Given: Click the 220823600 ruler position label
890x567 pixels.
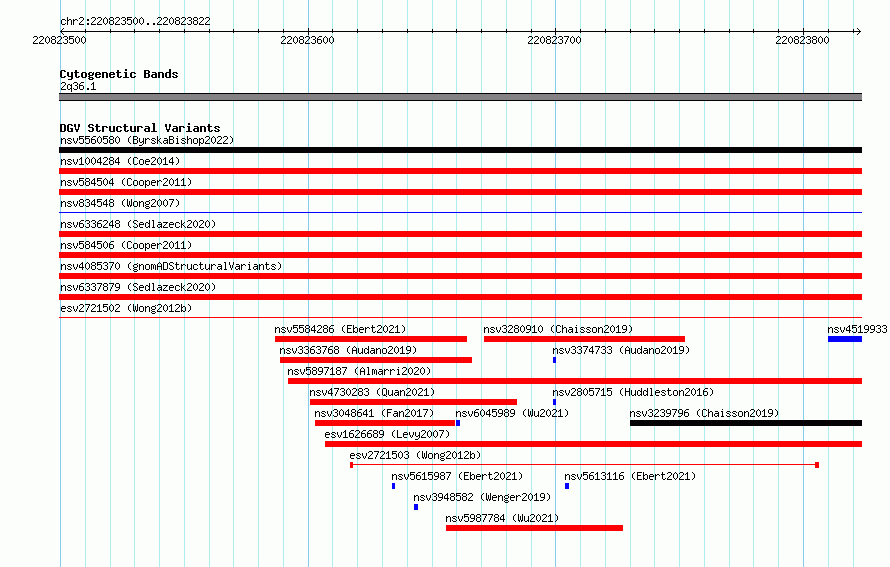Looking at the screenshot, I should pyautogui.click(x=307, y=40).
